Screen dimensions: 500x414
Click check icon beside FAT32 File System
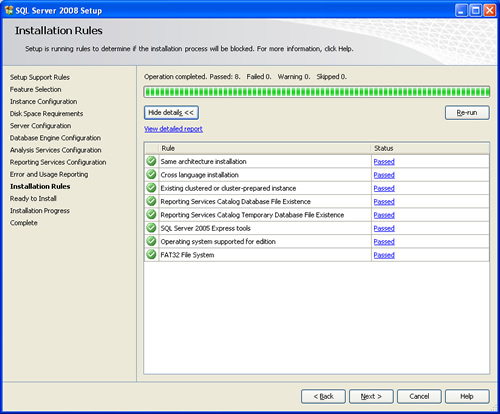click(151, 255)
